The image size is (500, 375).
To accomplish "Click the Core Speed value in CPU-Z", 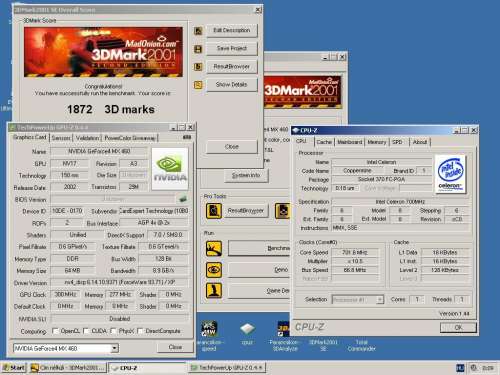I will pyautogui.click(x=355, y=253).
